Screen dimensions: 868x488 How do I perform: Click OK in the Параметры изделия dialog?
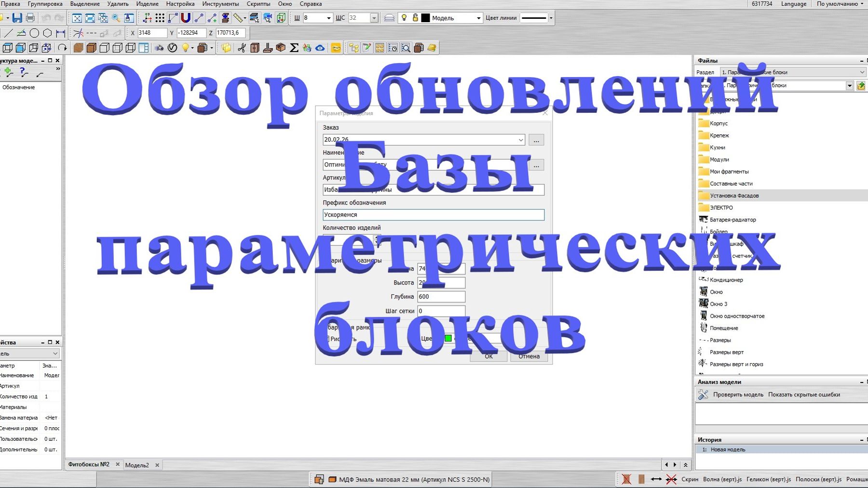coord(488,356)
